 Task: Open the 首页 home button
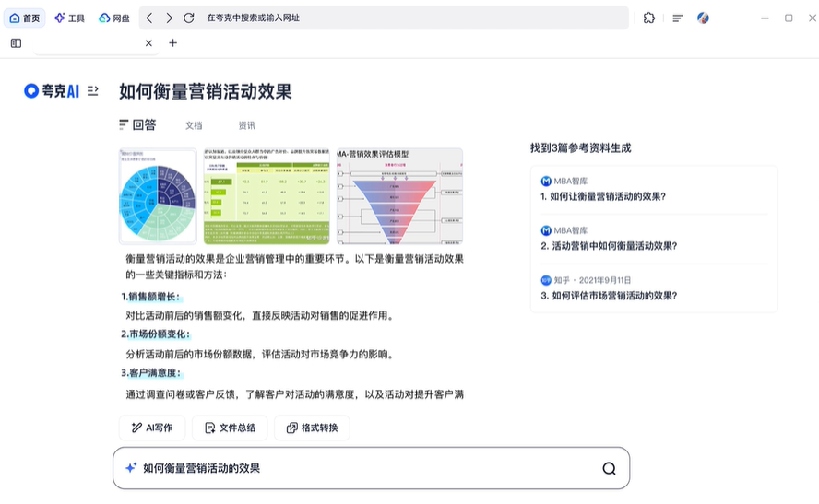25,18
